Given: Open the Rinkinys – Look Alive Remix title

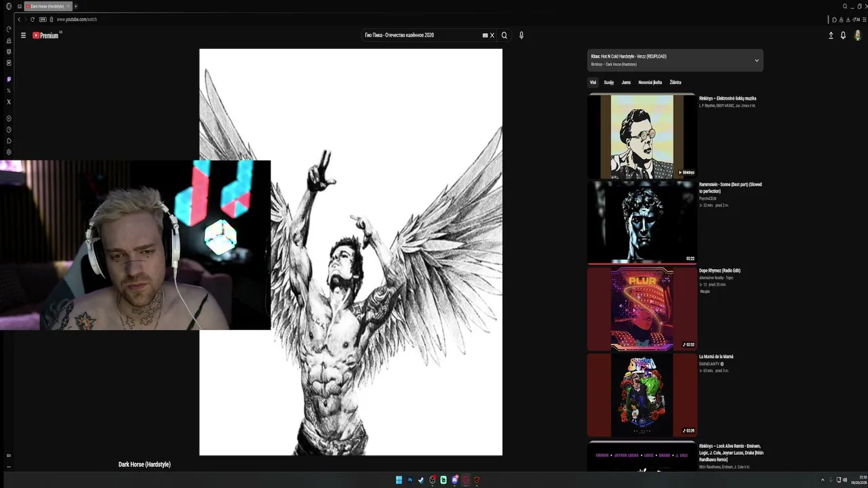Looking at the screenshot, I should click(731, 453).
